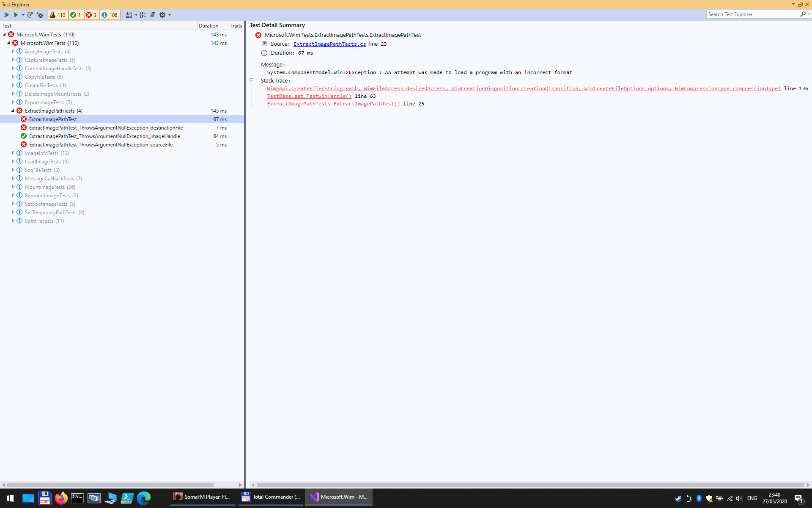The image size is (812, 508).
Task: Select the SomaFM Player taskbar item
Action: coord(202,497)
